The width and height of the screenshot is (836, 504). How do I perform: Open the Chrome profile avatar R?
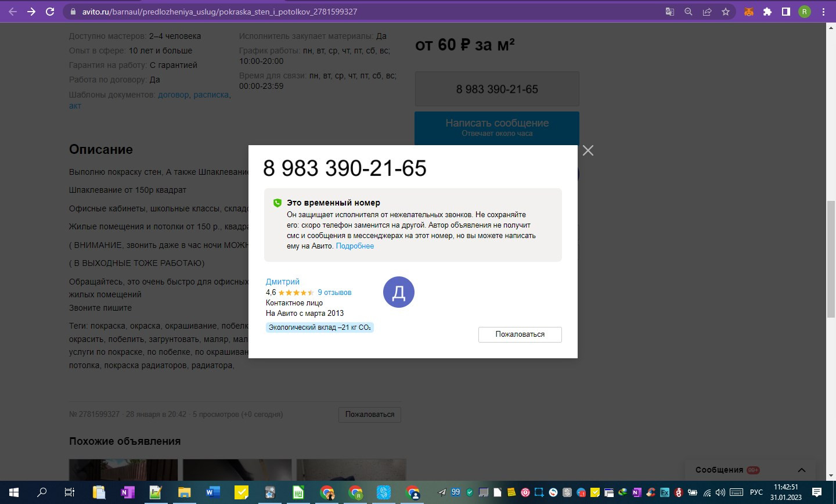(x=805, y=12)
